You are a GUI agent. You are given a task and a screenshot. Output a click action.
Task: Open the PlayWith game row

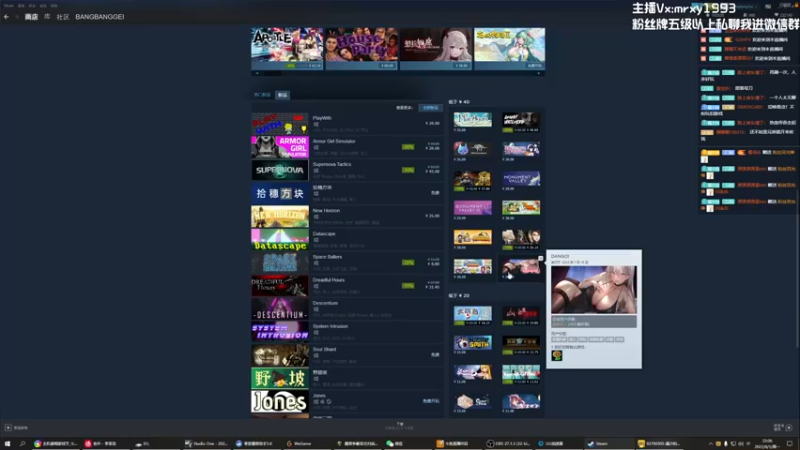point(346,124)
